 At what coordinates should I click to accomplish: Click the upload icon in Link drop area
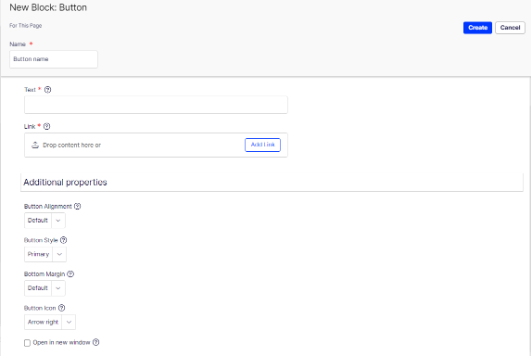point(35,145)
